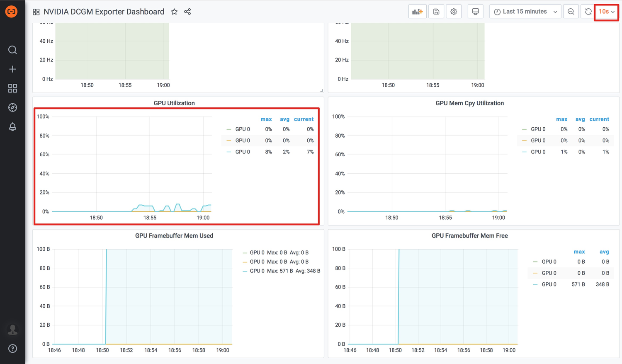Zoom out the time range

(571, 12)
